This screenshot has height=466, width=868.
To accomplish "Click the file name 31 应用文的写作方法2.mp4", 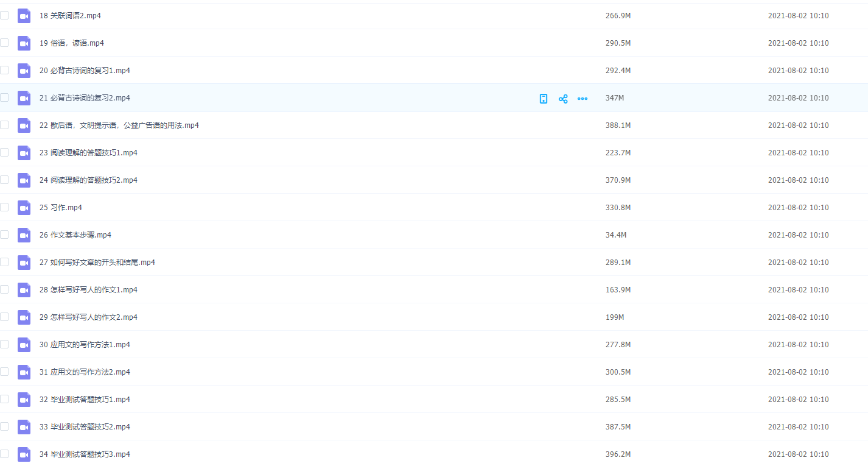I will (85, 372).
